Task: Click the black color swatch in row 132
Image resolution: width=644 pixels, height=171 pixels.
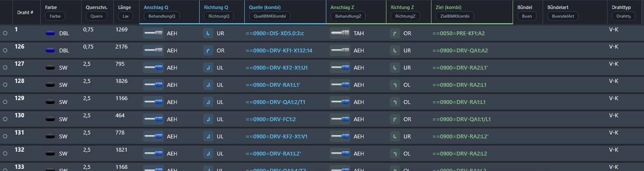Action: pos(51,153)
